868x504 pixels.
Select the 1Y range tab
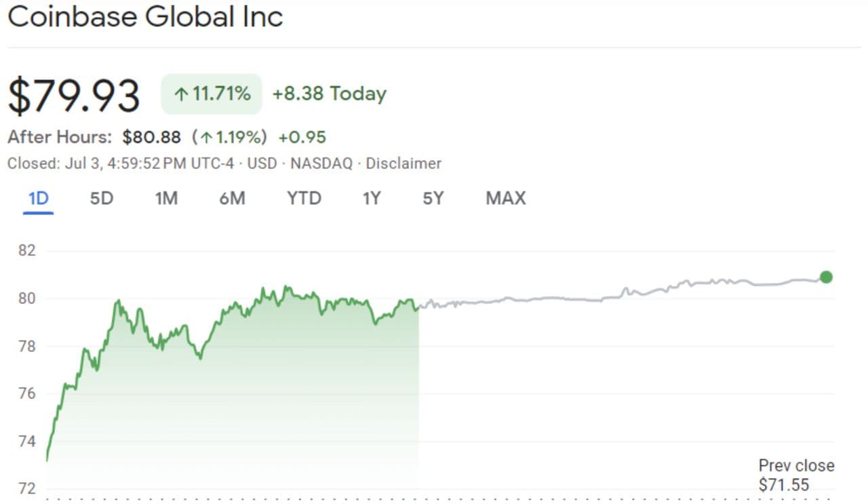(372, 198)
